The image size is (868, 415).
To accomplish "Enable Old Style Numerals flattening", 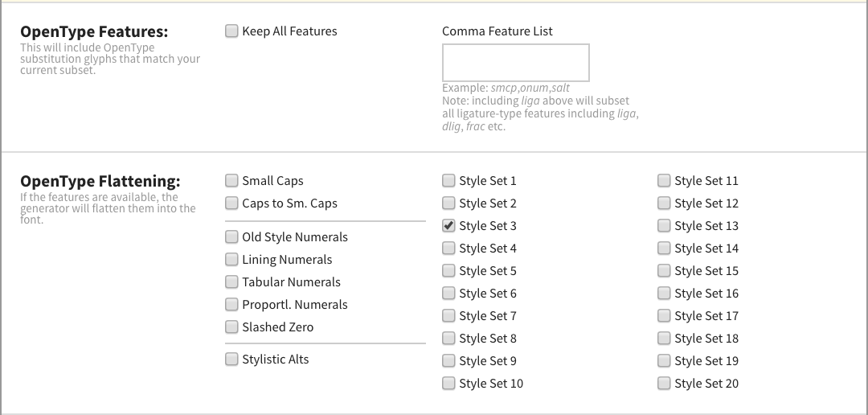I will coord(231,237).
